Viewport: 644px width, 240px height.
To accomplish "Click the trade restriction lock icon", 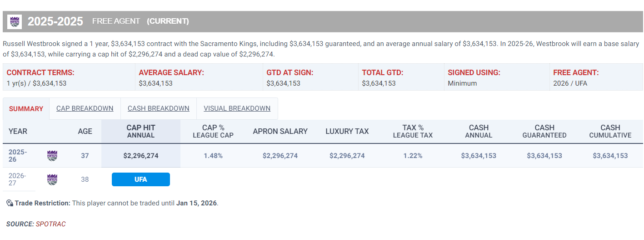I will tap(10, 203).
